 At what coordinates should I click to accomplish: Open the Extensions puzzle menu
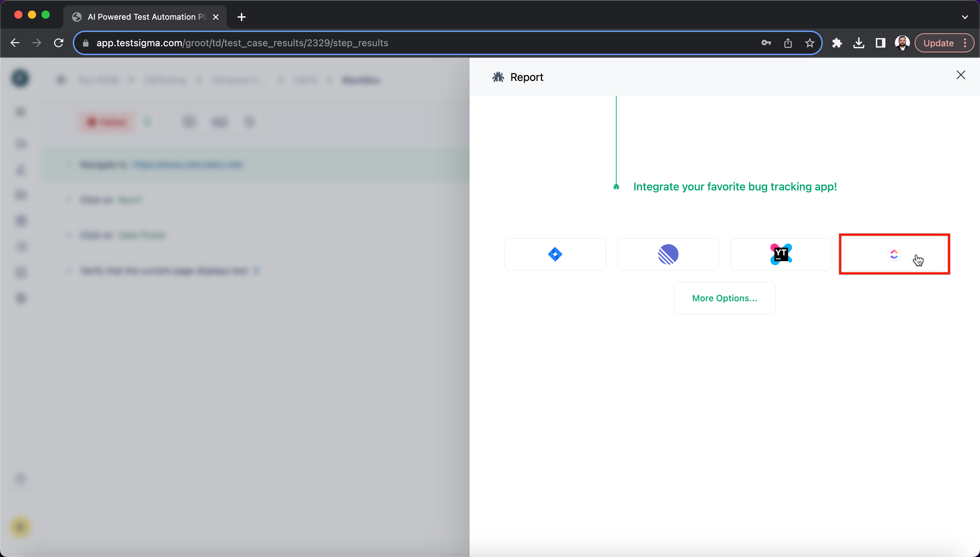click(837, 43)
